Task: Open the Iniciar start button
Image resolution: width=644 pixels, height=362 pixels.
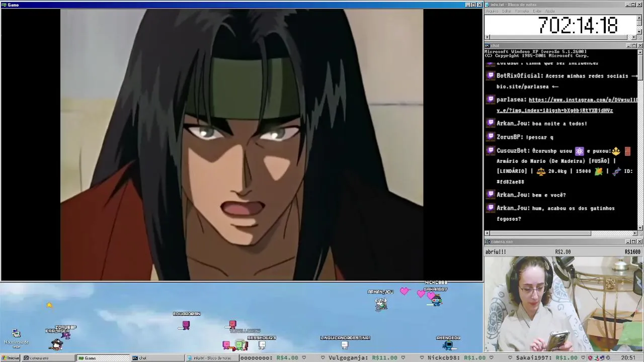Action: pos(11,358)
